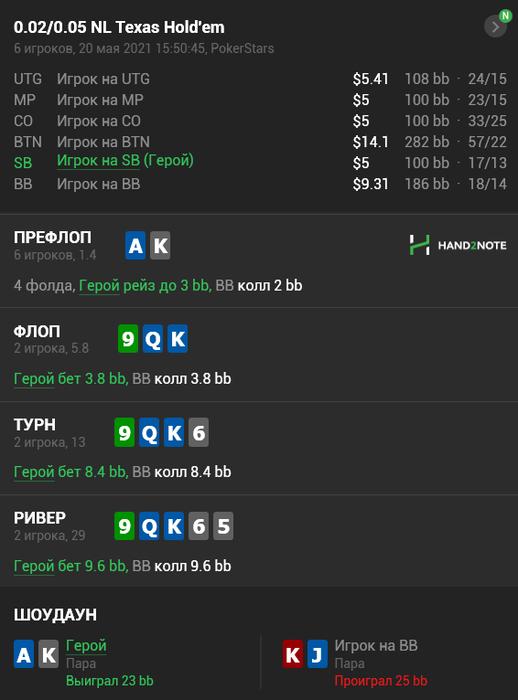518x700 pixels.
Task: Click Герой link in the river action
Action: tap(34, 566)
